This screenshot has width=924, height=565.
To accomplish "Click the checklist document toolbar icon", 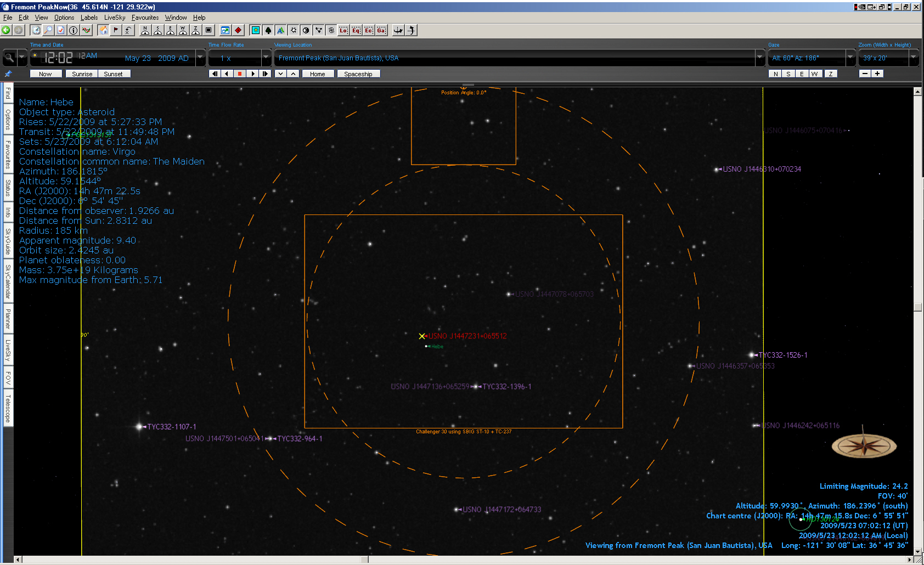I will (x=61, y=30).
